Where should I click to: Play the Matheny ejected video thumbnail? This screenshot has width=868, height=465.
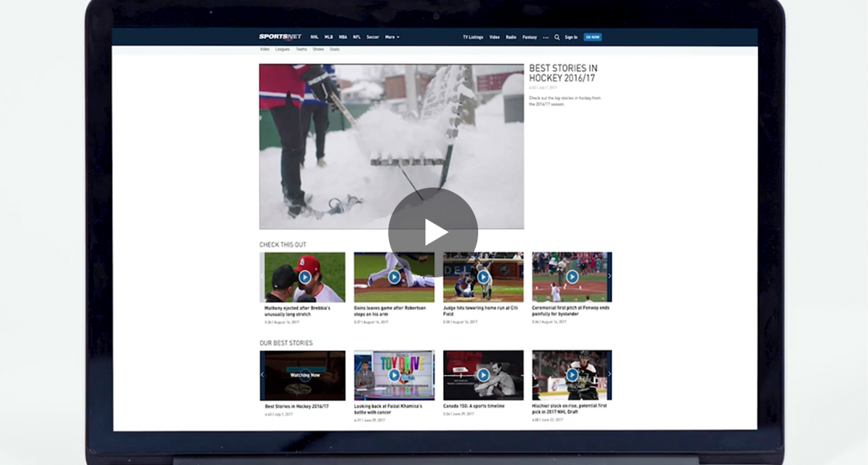305,277
